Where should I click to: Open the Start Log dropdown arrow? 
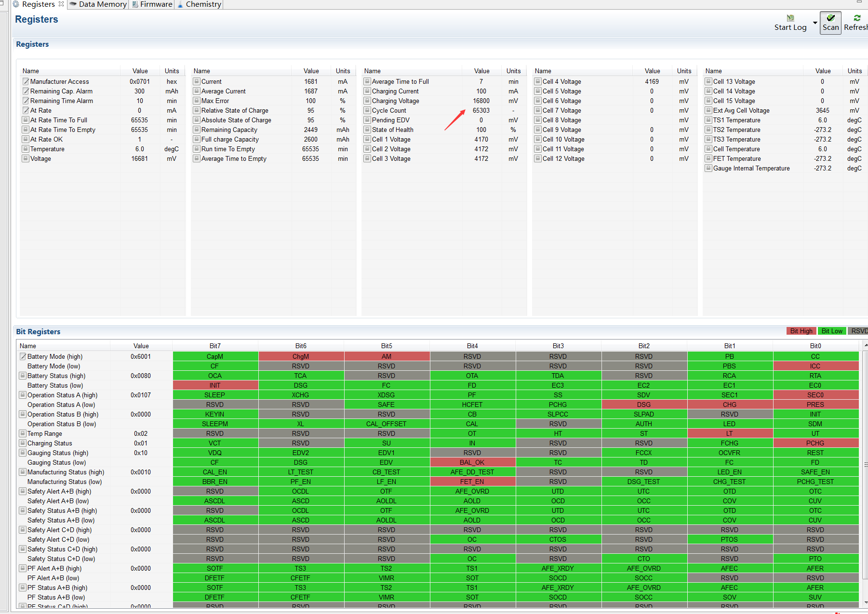(815, 23)
